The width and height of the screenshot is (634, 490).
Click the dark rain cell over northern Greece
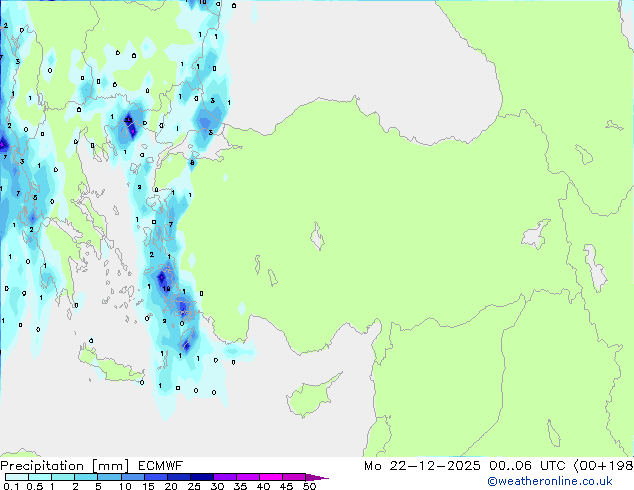pos(129,125)
